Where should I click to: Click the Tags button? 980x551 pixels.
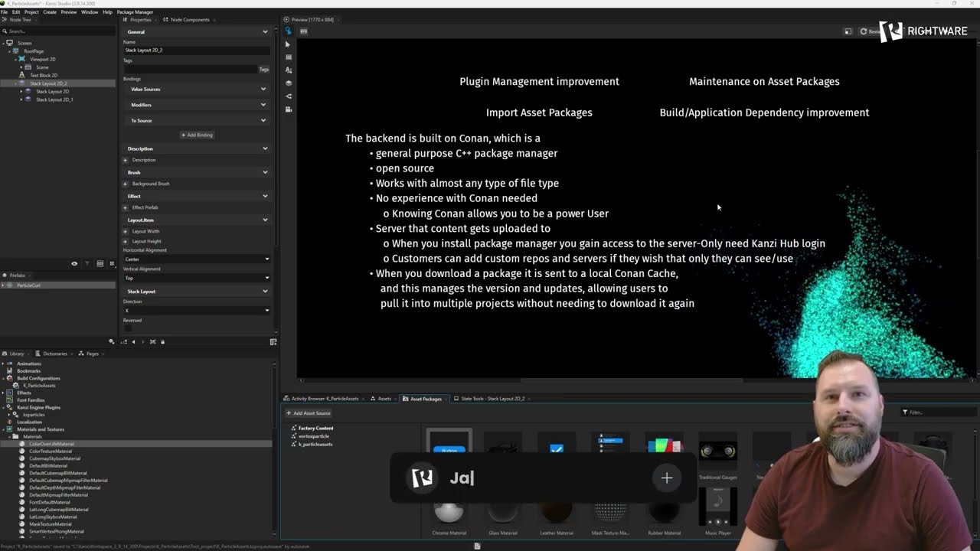click(264, 70)
